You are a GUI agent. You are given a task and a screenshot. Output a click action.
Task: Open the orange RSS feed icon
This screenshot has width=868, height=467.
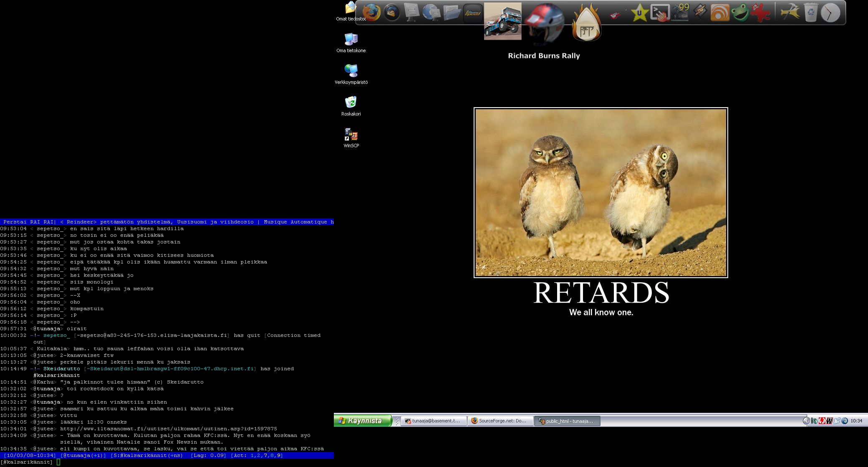click(720, 13)
